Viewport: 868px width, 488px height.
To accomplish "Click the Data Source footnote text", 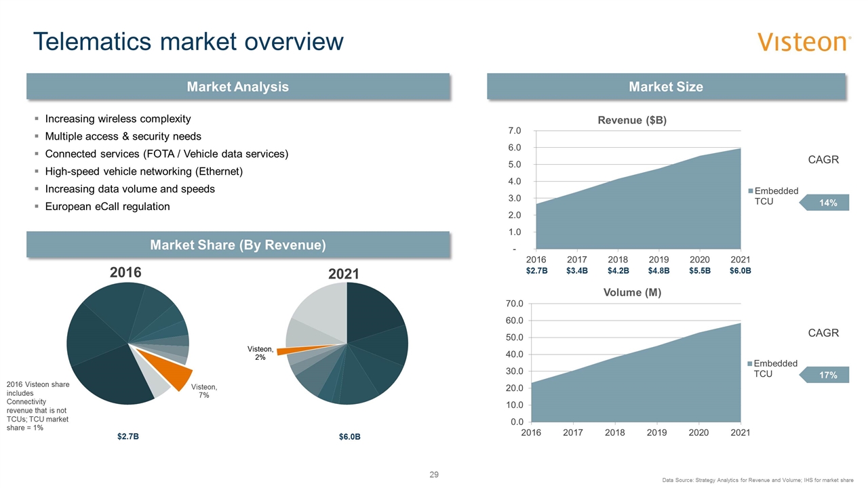I will pyautogui.click(x=757, y=480).
